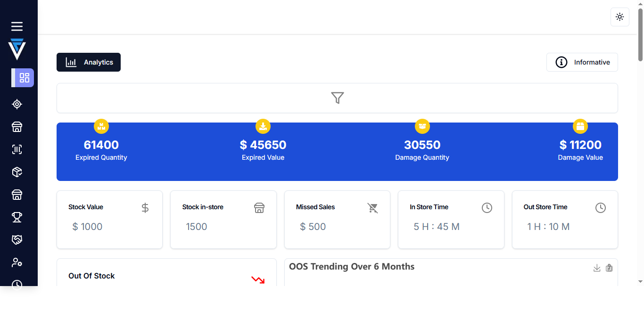Click the company logo in the sidebar

17,49
